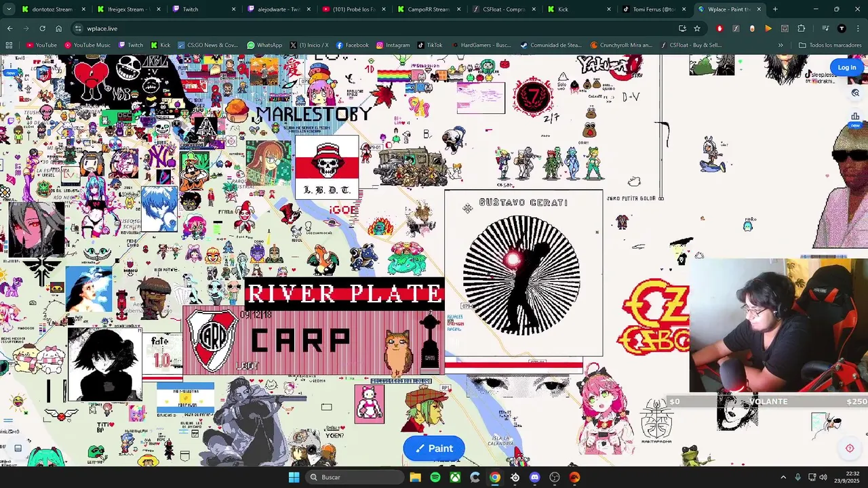
Task: Switch to the CampoRR Stream tab
Action: (x=429, y=9)
